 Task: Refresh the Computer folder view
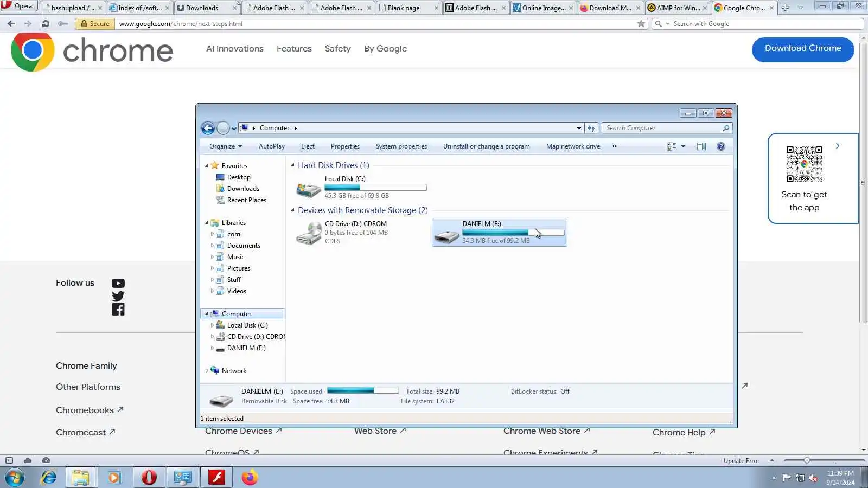[x=591, y=128]
